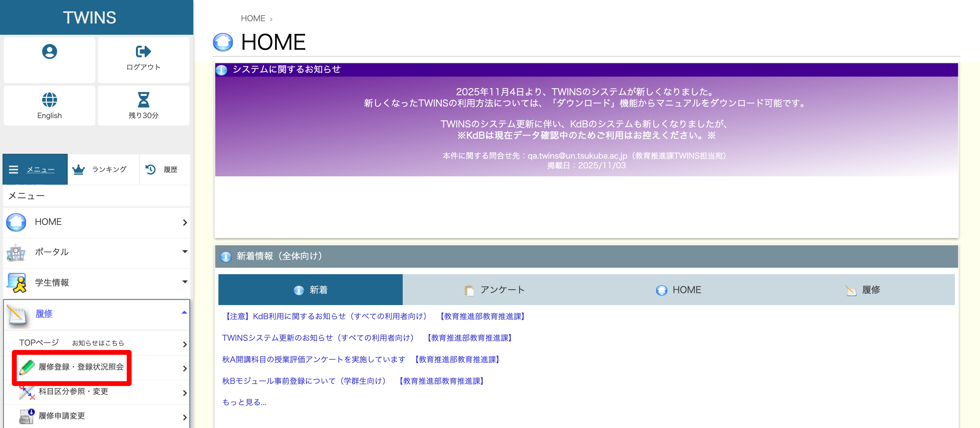Open 科目区分参照・変更 menu entry
Screen dimensions: 980x428
(x=73, y=392)
